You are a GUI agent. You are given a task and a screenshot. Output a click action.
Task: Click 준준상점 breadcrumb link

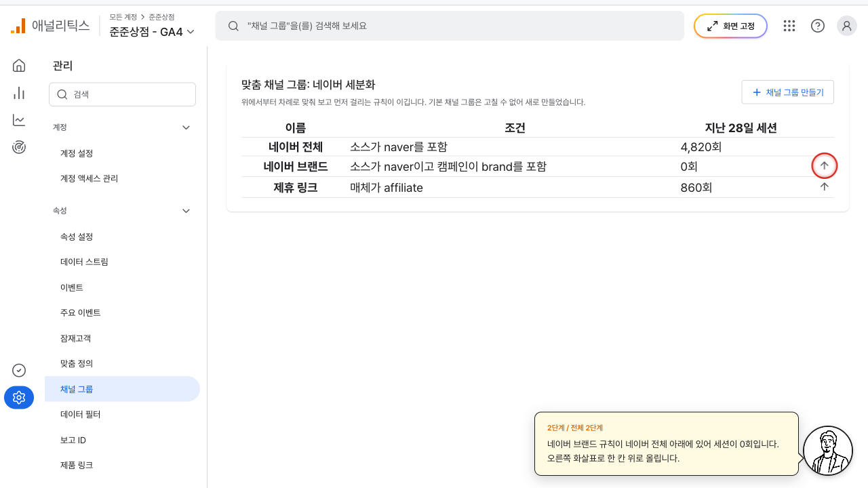click(161, 17)
